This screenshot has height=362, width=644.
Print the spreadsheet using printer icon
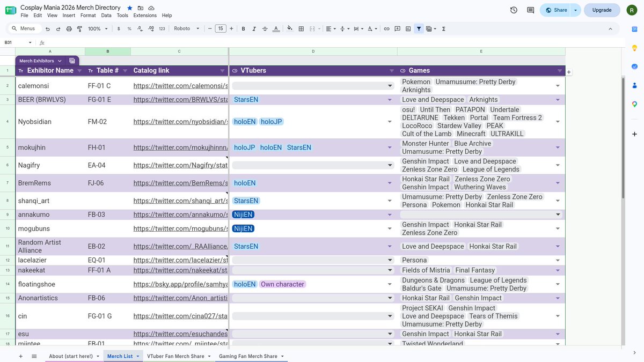pyautogui.click(x=69, y=28)
